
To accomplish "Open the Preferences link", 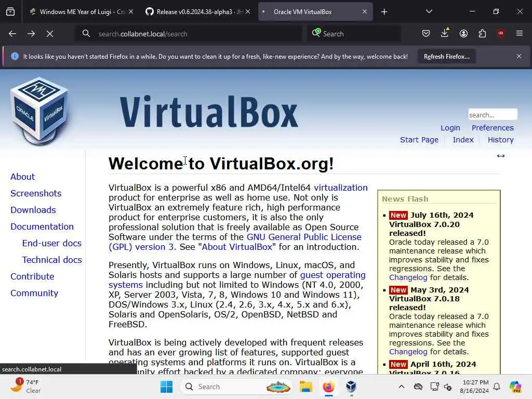I will click(493, 128).
